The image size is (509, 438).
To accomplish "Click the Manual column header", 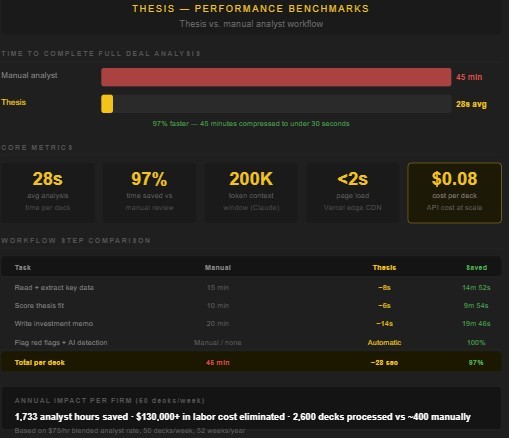I will pyautogui.click(x=218, y=267).
